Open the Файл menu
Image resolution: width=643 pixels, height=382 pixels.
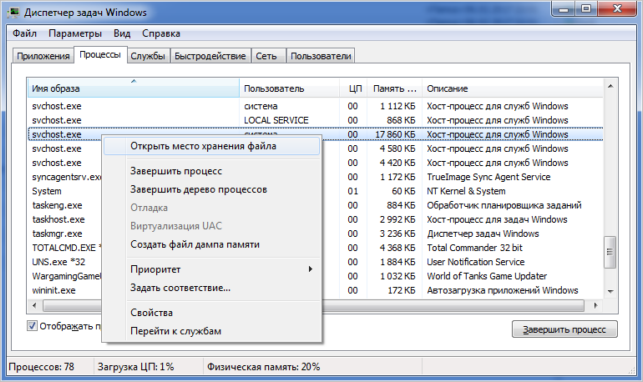coord(25,34)
